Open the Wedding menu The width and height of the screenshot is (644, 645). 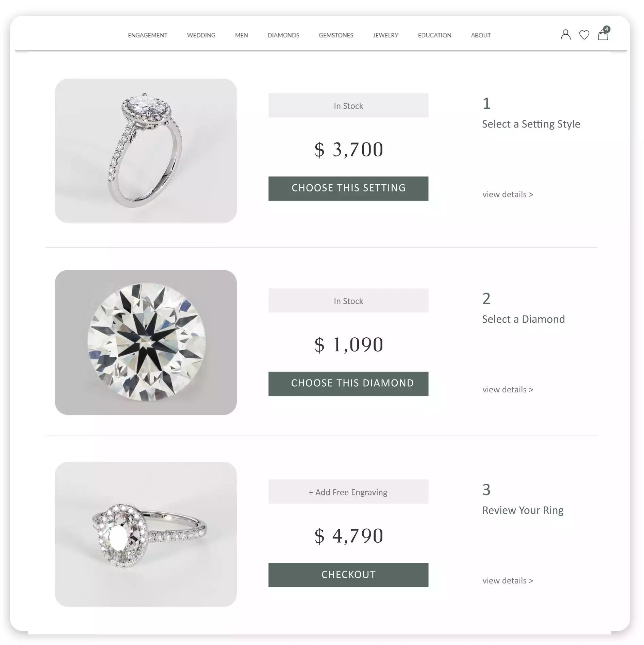coord(201,35)
